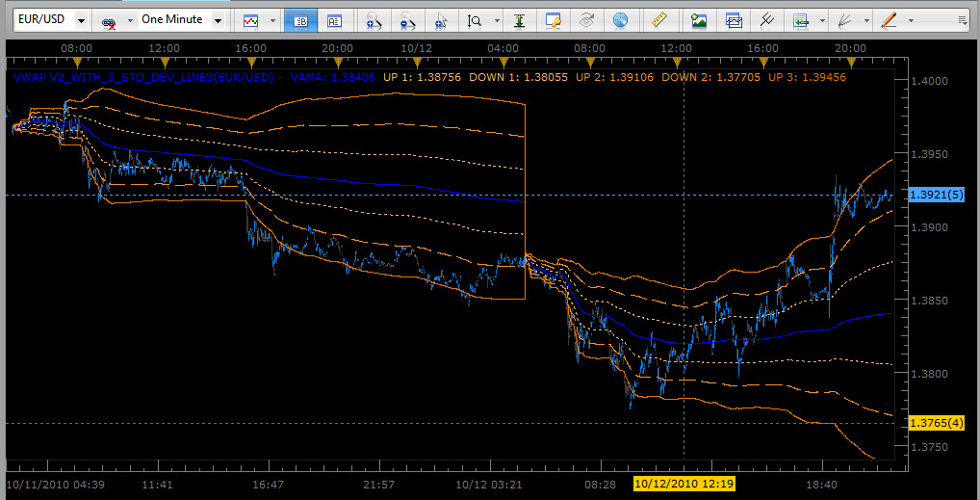Select the fan lines drawing tool
The height and width of the screenshot is (500, 980).
(844, 21)
